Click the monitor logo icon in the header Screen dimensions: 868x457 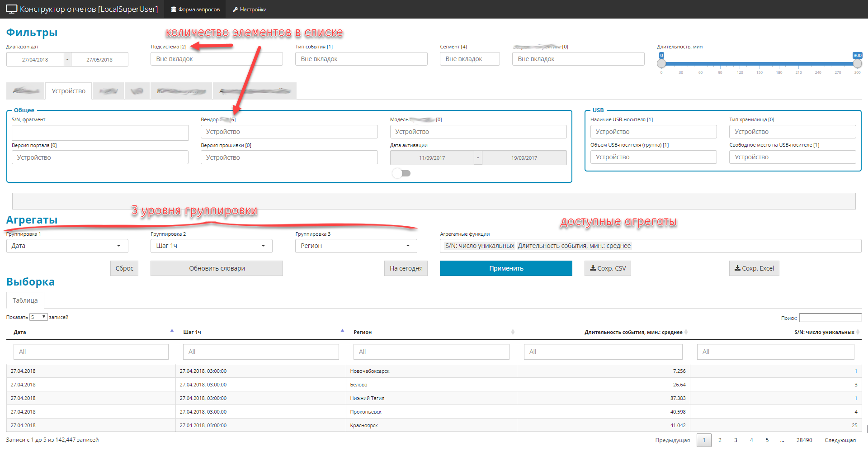click(12, 9)
